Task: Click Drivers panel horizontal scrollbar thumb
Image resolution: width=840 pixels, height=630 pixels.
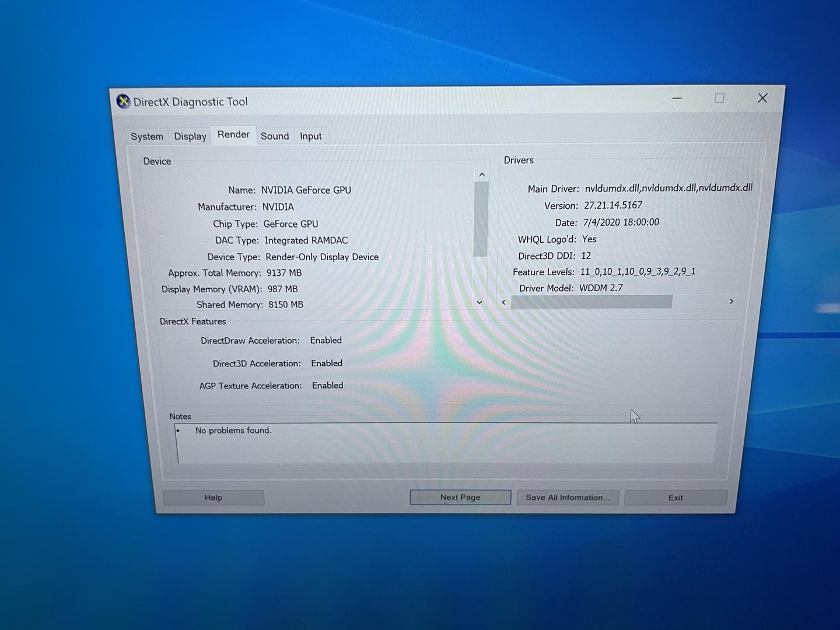Action: tap(591, 302)
